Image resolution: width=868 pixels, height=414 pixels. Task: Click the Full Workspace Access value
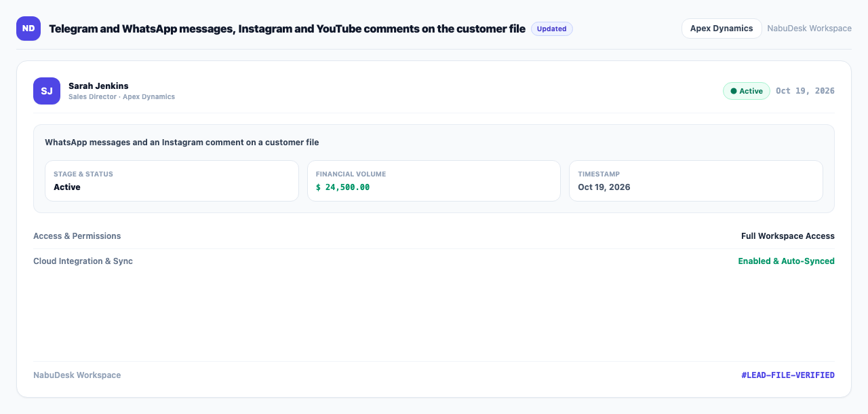(788, 236)
